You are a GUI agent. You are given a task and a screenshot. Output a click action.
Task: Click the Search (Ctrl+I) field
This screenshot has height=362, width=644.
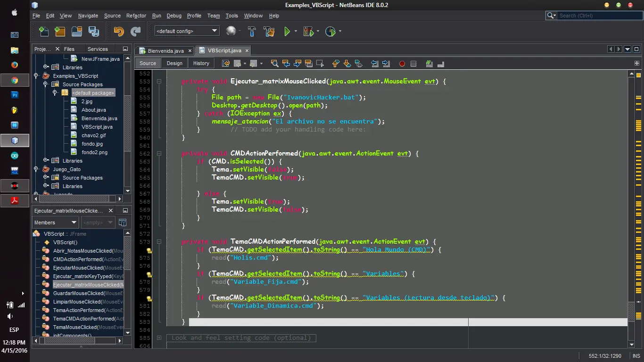tap(594, 16)
